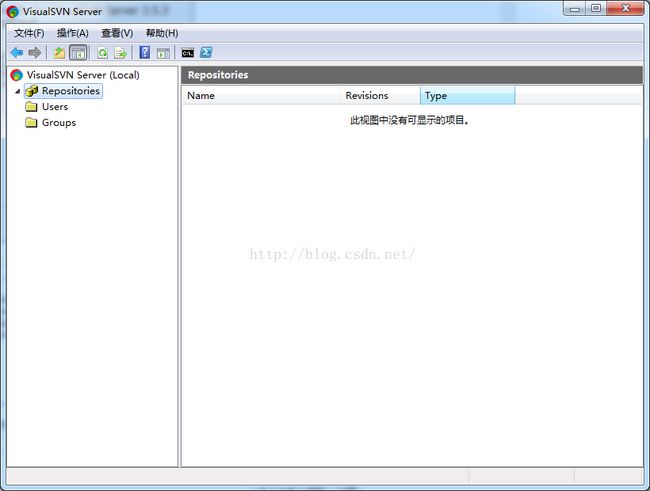This screenshot has height=491, width=650.
Task: Select the Users tree item
Action: (55, 107)
